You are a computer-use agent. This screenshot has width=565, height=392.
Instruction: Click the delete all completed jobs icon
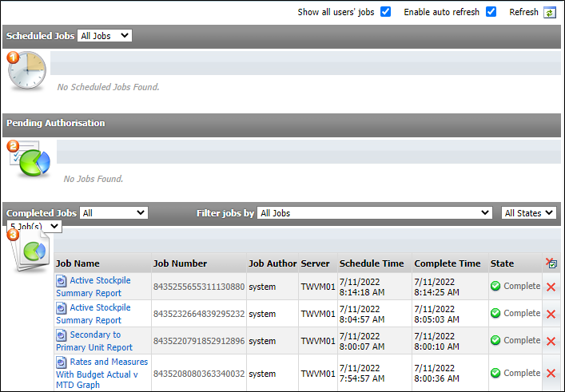pyautogui.click(x=551, y=263)
